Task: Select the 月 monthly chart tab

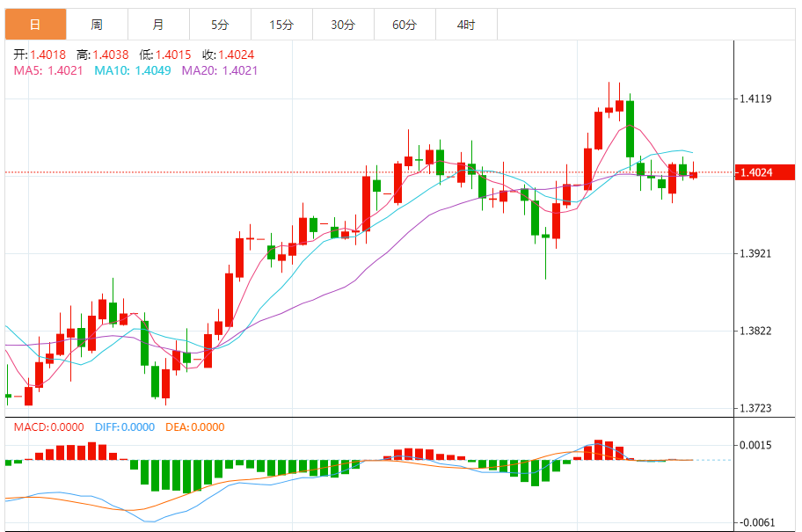Action: point(158,25)
